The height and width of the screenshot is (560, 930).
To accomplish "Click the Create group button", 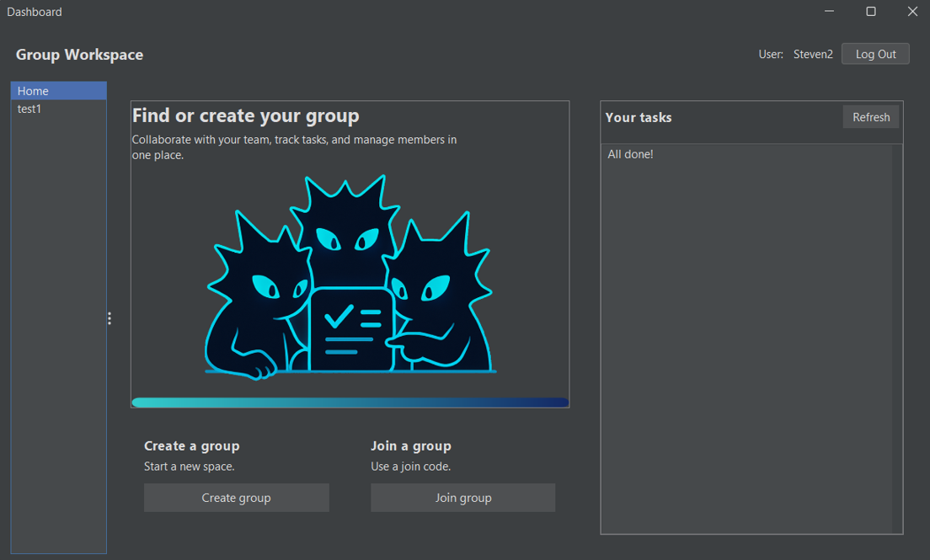I will coord(236,498).
